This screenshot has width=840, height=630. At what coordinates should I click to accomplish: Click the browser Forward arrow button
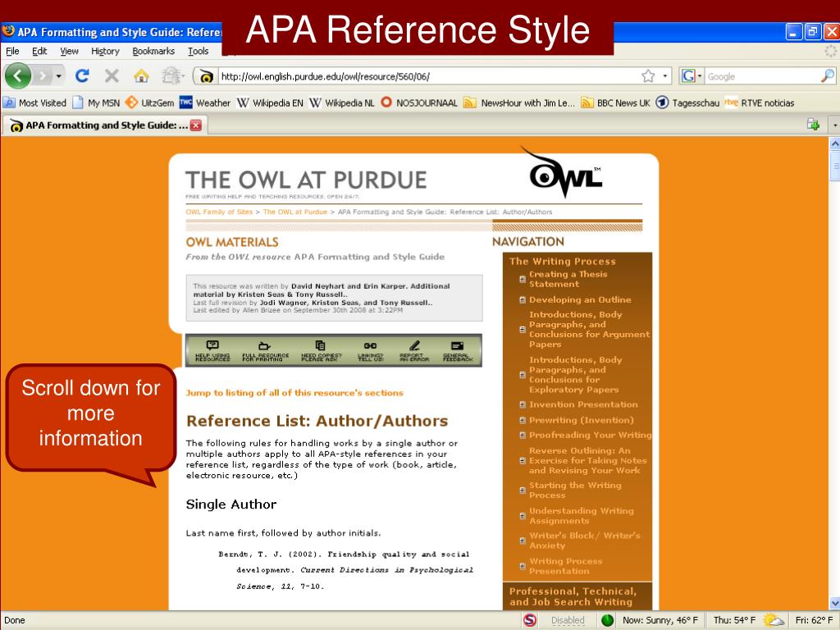click(x=43, y=76)
